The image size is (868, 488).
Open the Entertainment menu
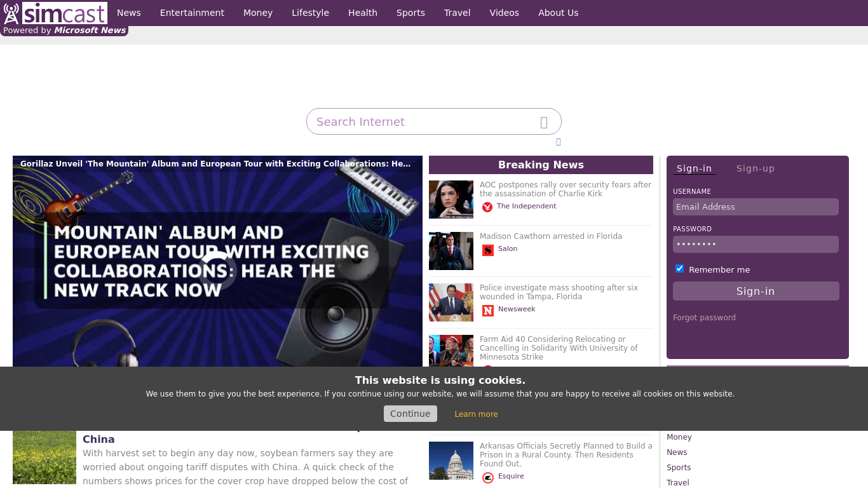pyautogui.click(x=192, y=13)
